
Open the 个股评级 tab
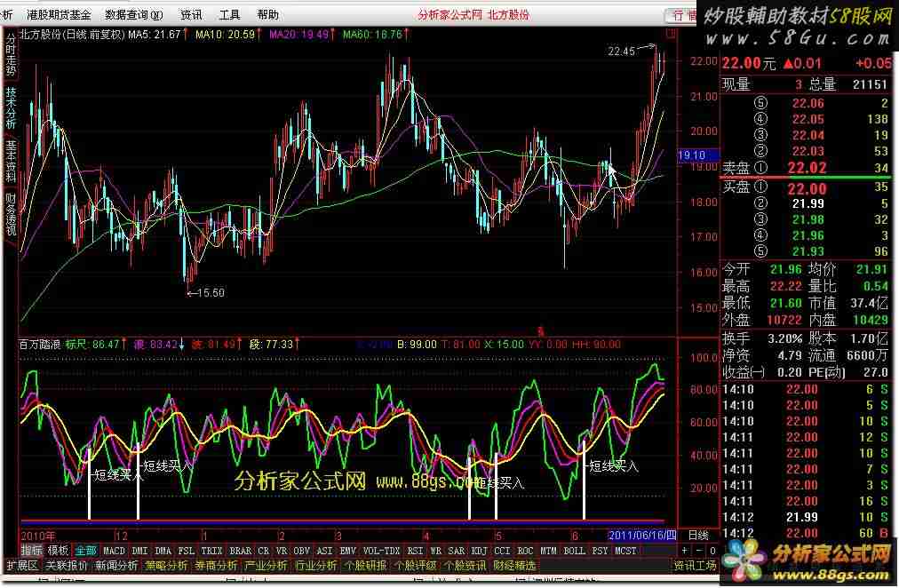416,566
